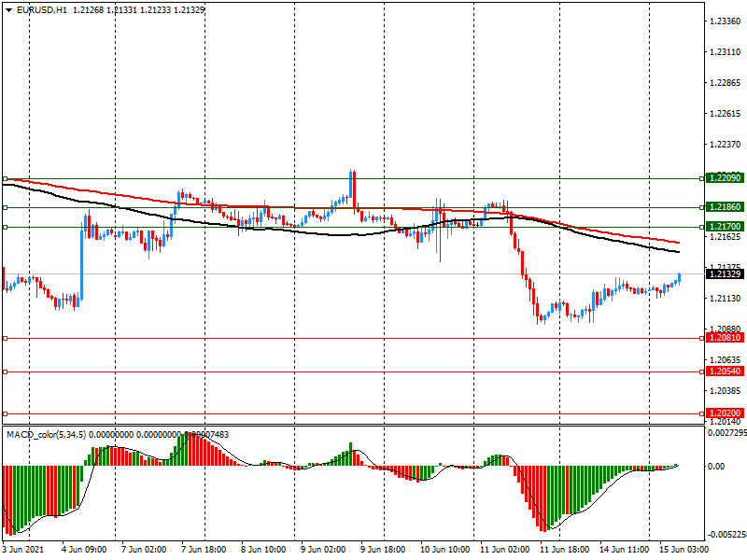Screen dimensions: 747x560
Task: Open the dropdown arrow beside EURUSD,H1
Action: tap(7, 9)
